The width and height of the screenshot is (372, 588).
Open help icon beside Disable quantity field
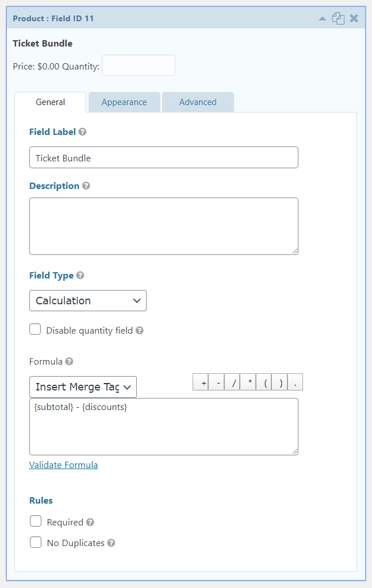140,330
